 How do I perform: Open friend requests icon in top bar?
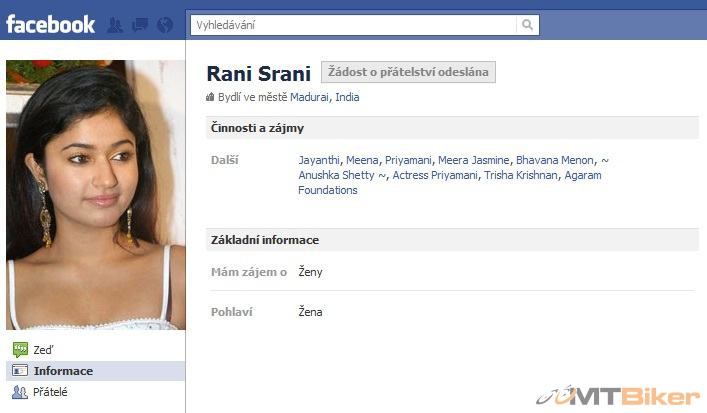(115, 25)
